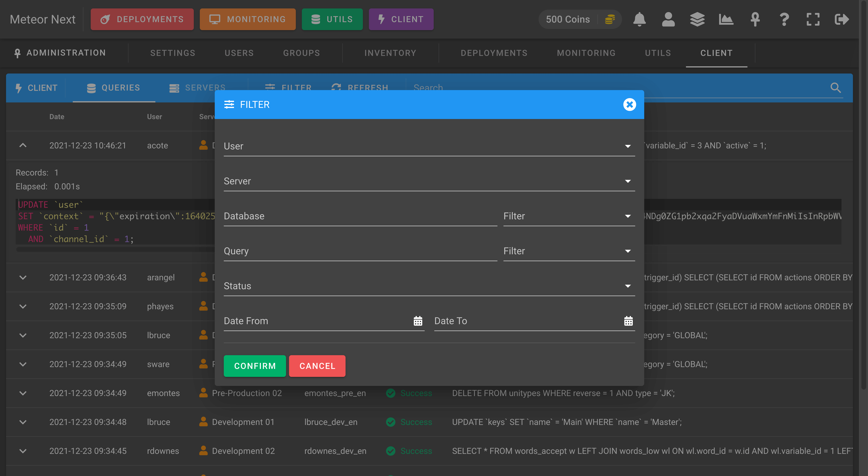The width and height of the screenshot is (868, 476).
Task: Open the Query Filter type dropdown
Action: click(x=569, y=251)
